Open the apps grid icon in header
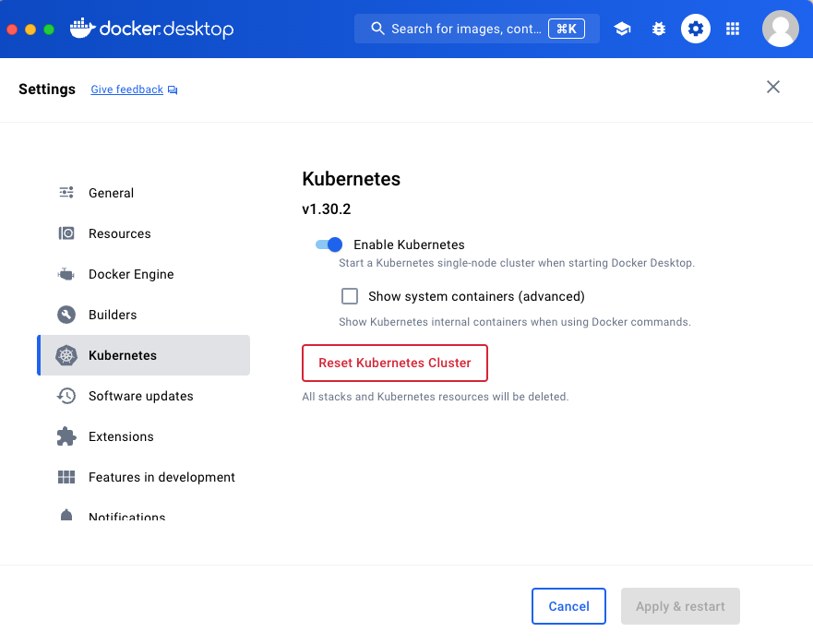Viewport: 813px width, 644px height. [733, 29]
